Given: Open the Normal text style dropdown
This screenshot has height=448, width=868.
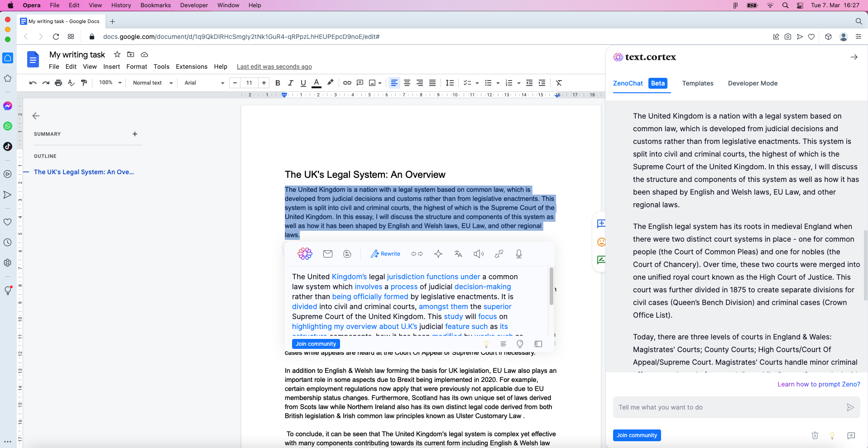Looking at the screenshot, I should coord(153,83).
